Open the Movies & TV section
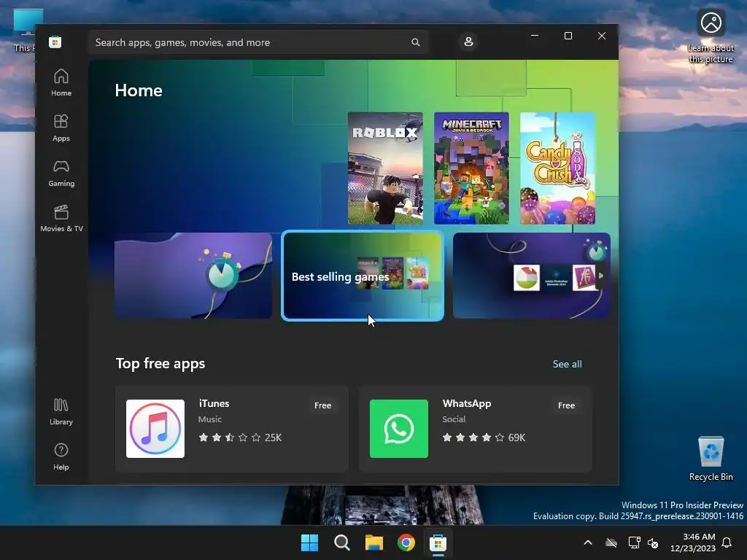Screen dimensions: 747x560 coord(61,219)
